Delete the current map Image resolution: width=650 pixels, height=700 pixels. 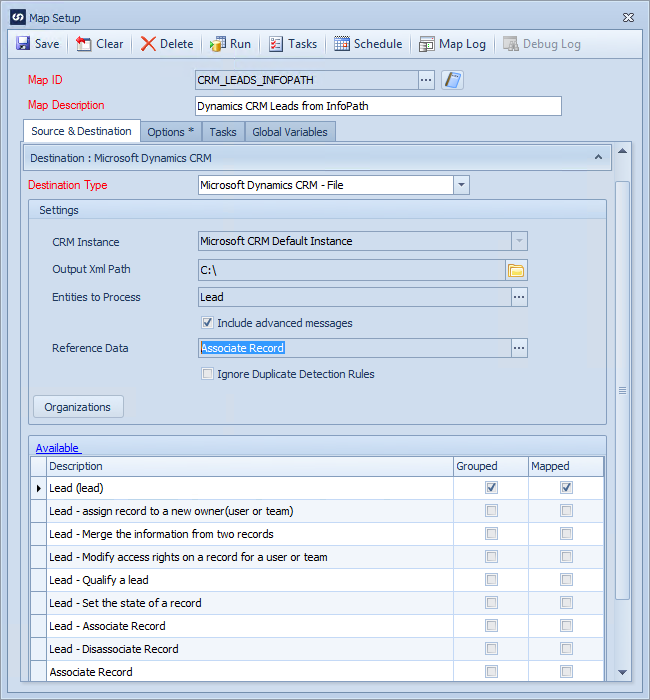coord(167,44)
